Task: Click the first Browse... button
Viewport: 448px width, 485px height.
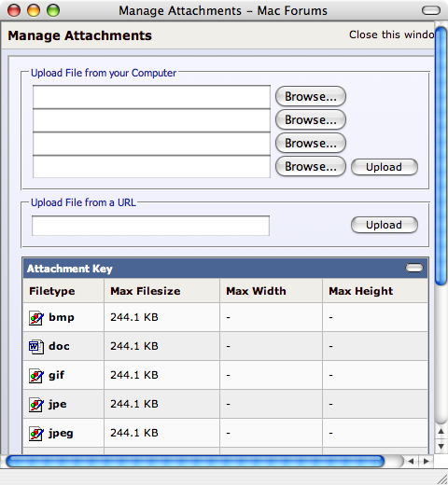Action: [311, 96]
